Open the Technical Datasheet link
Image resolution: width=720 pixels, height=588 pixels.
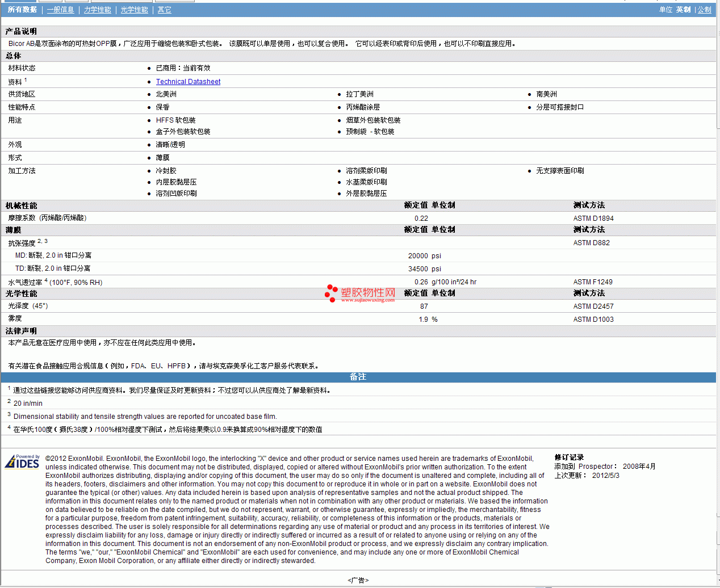click(x=189, y=82)
